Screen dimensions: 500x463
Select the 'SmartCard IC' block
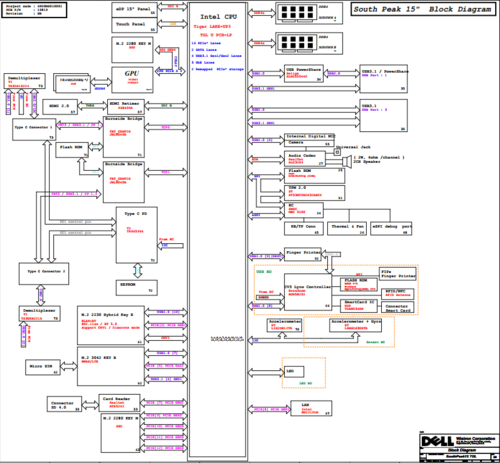(x=359, y=306)
